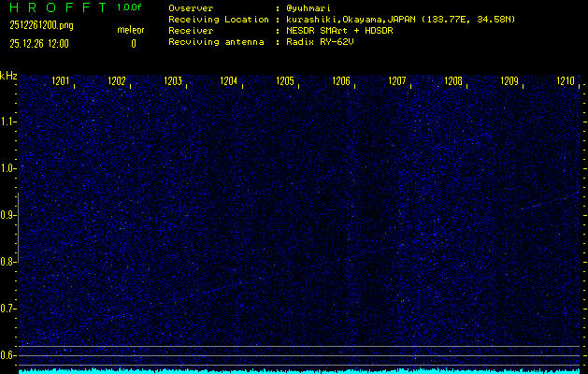Screen dimensions: 588x374
Task: Click the Ovserver label
Action: (x=191, y=8)
